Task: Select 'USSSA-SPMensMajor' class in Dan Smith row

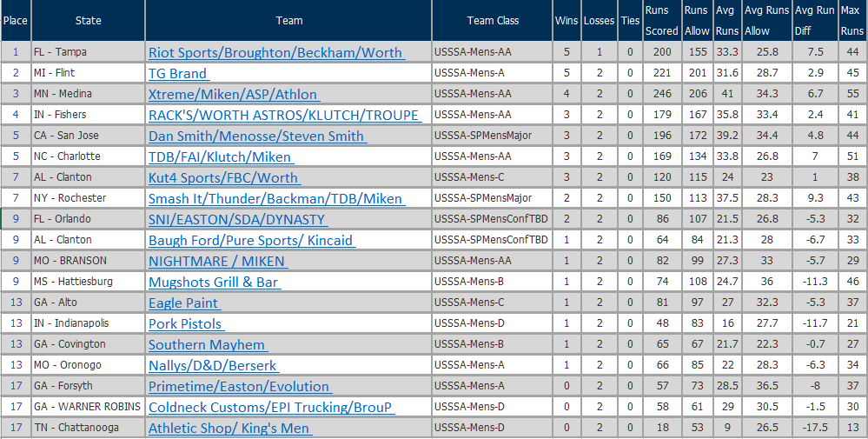Action: [493, 135]
